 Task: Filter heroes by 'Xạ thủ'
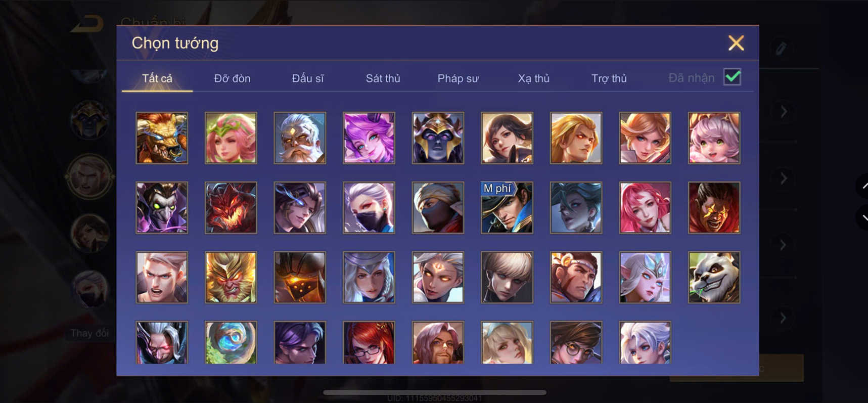pos(533,78)
